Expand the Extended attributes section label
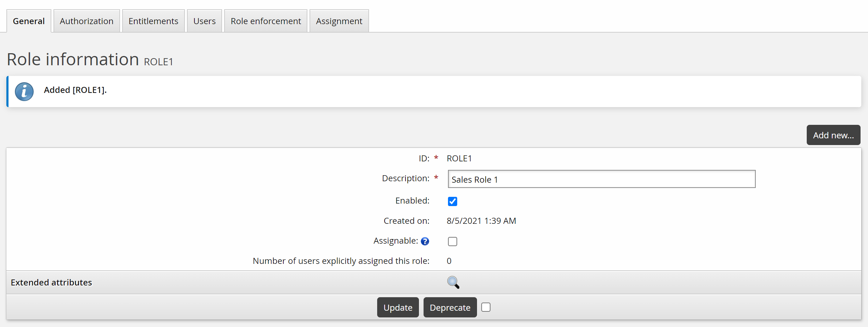This screenshot has height=327, width=868. click(51, 283)
